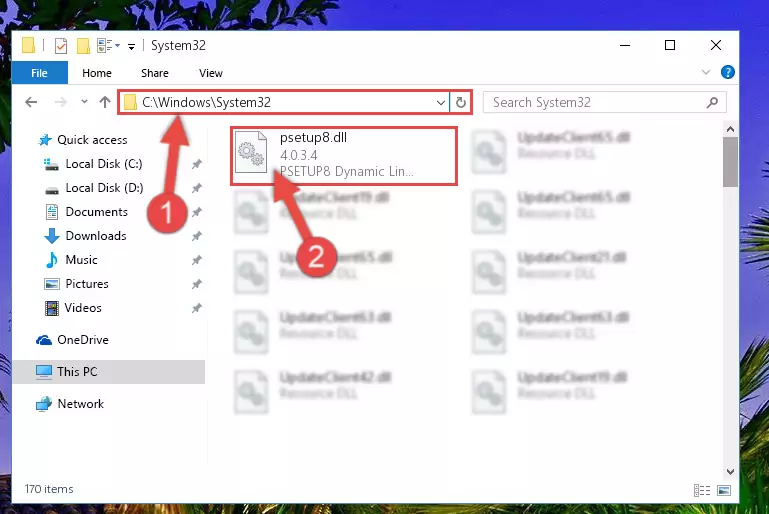Click the New folder icon in quick toolbar
Image resolution: width=769 pixels, height=514 pixels.
(x=83, y=46)
